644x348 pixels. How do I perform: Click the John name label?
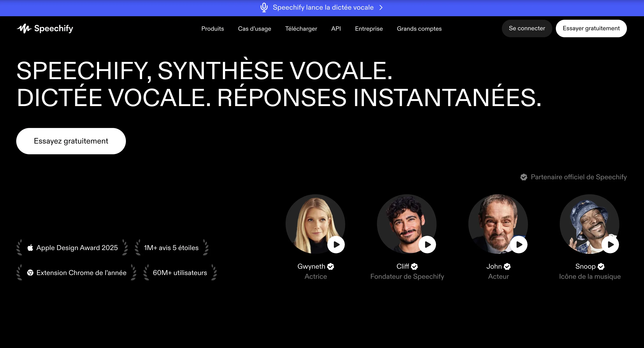click(494, 266)
